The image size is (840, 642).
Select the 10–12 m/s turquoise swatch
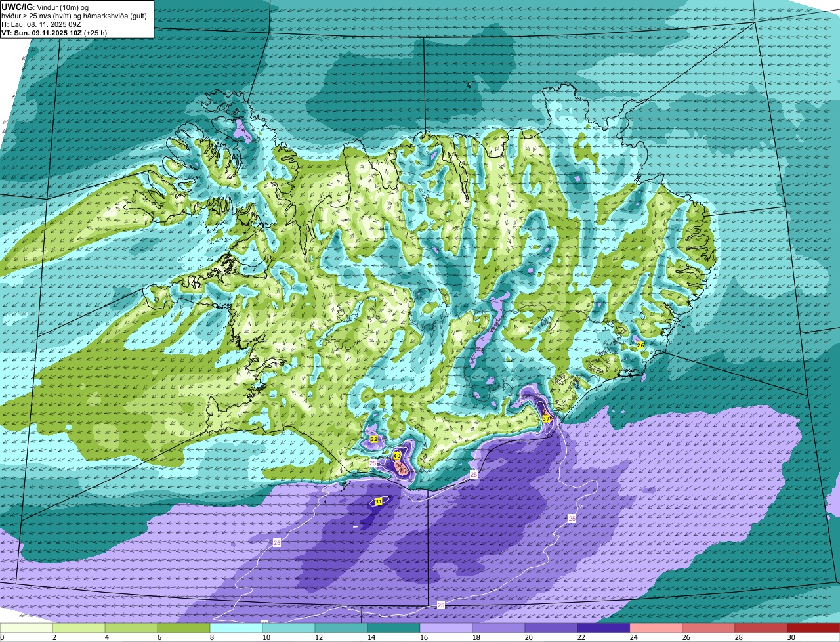click(289, 628)
